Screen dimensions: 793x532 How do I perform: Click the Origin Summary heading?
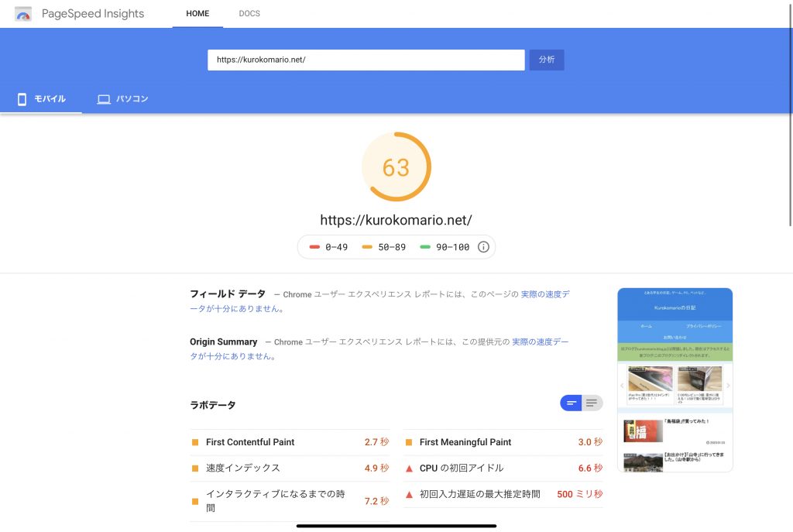click(224, 342)
